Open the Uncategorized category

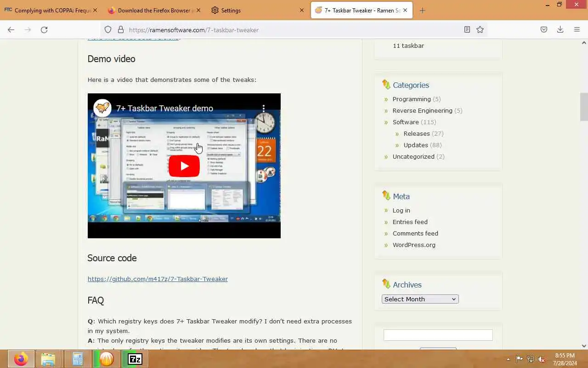tap(413, 156)
